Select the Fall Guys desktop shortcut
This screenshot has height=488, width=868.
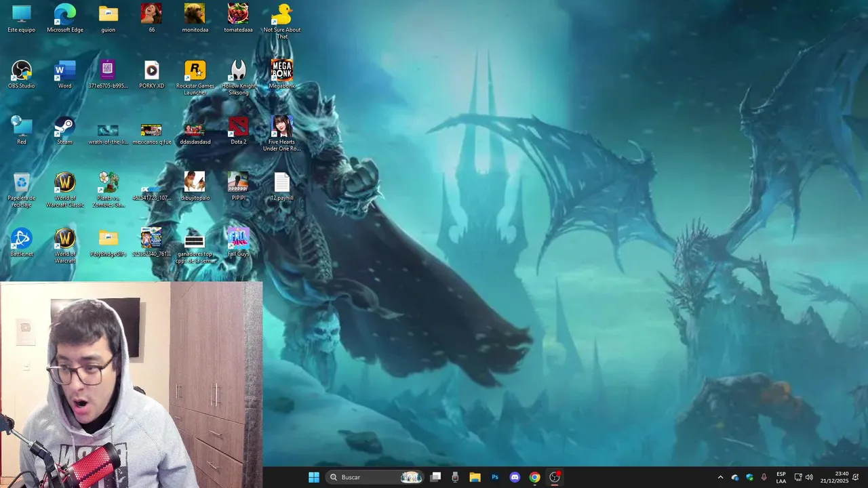pyautogui.click(x=238, y=243)
